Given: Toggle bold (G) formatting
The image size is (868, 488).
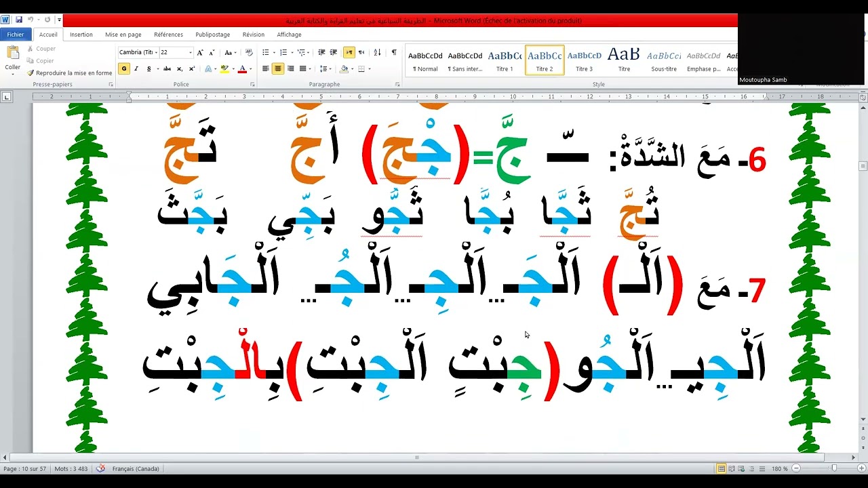Looking at the screenshot, I should [x=123, y=68].
